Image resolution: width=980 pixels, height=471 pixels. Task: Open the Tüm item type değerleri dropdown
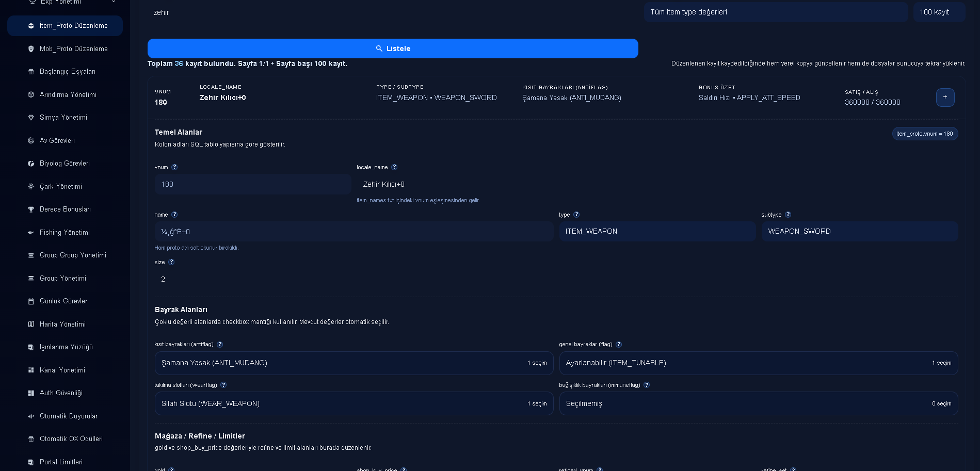click(x=776, y=12)
